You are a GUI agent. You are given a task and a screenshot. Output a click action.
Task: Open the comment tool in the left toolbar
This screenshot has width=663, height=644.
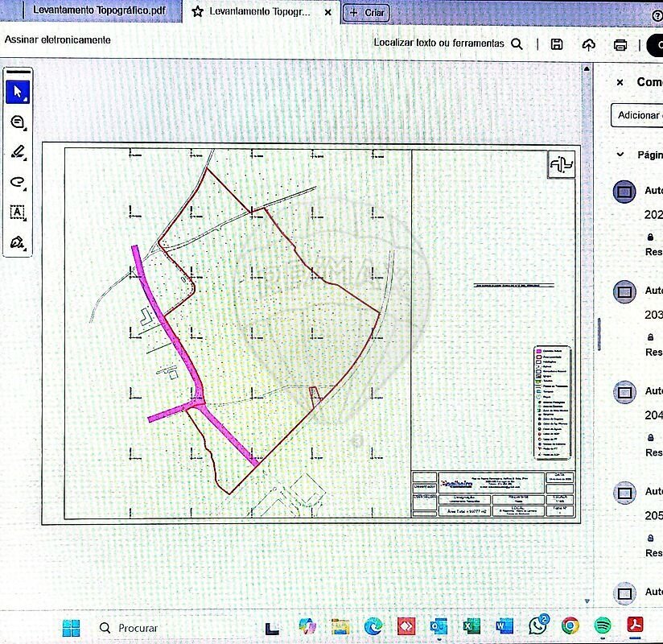point(18,122)
